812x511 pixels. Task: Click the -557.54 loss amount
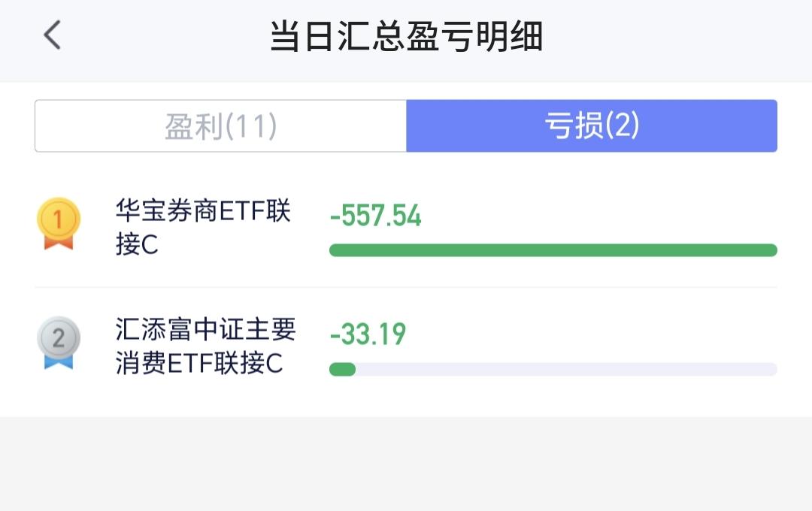click(x=375, y=216)
